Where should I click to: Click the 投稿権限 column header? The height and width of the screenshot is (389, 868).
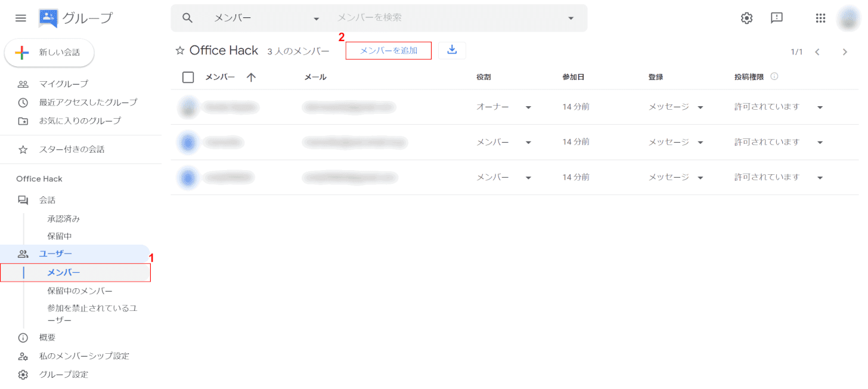tap(749, 77)
